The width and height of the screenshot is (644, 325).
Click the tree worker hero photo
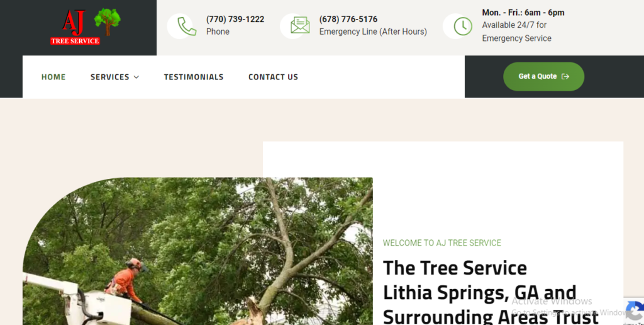tap(197, 251)
